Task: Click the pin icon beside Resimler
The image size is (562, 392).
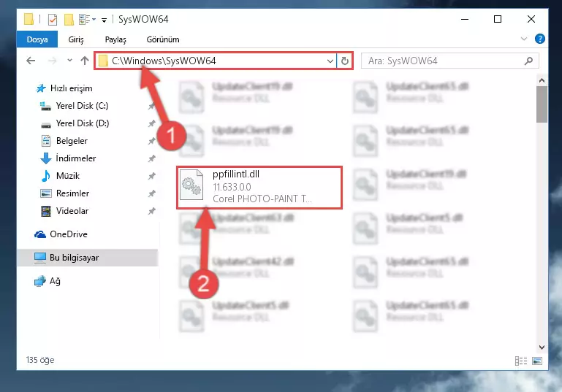Action: tap(152, 193)
